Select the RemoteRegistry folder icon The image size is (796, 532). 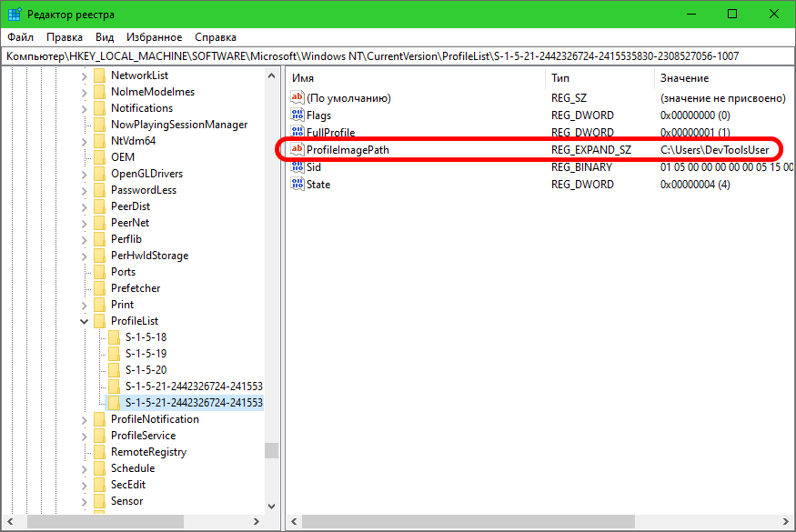pyautogui.click(x=100, y=452)
